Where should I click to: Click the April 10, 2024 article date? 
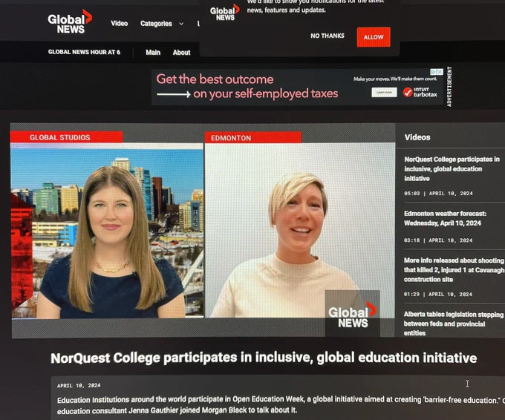pos(79,385)
